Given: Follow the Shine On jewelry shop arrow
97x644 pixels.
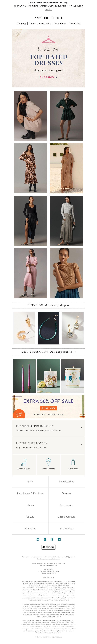Looking at the screenshot, I should pos(68,305).
